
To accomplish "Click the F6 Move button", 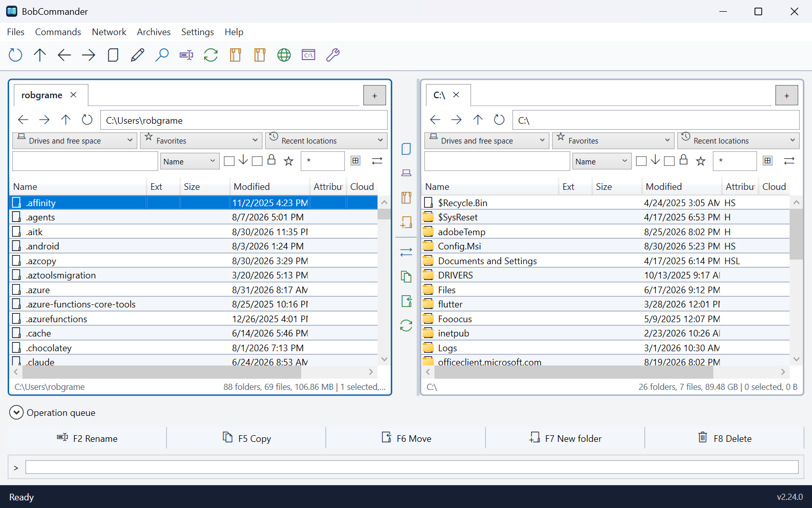I will pos(406,438).
